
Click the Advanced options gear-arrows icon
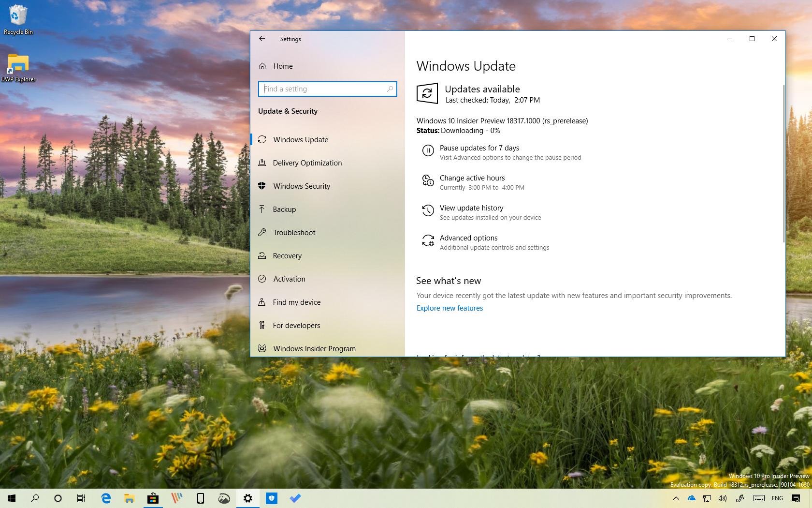point(428,240)
